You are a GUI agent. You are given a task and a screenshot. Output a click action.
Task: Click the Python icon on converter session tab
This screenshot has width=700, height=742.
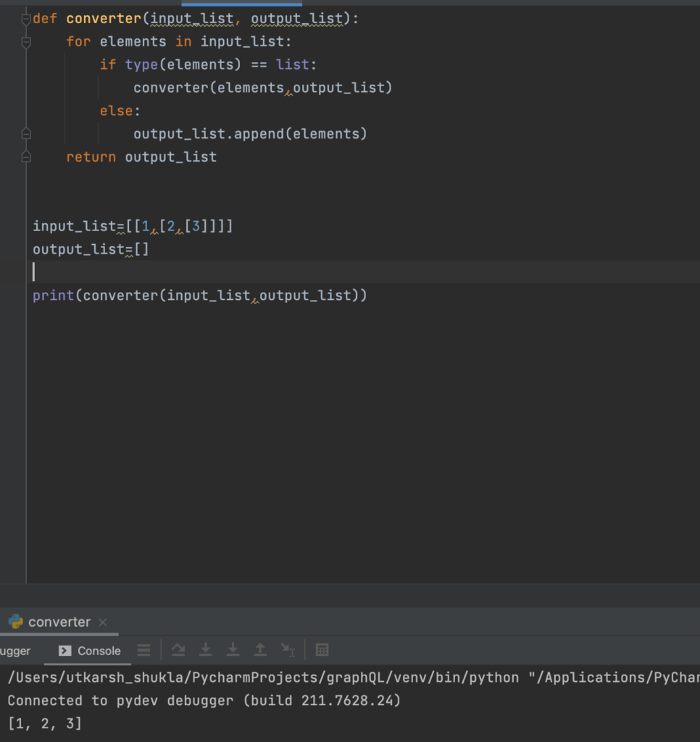click(16, 622)
